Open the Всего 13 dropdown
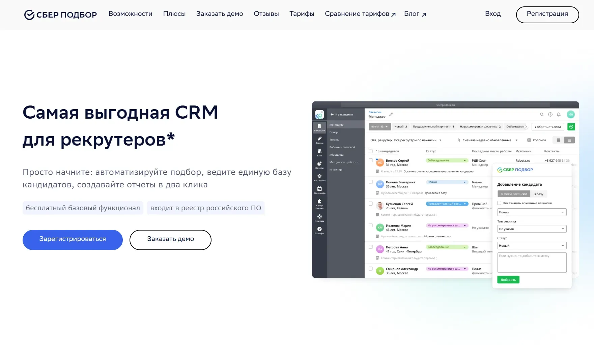 [x=380, y=127]
